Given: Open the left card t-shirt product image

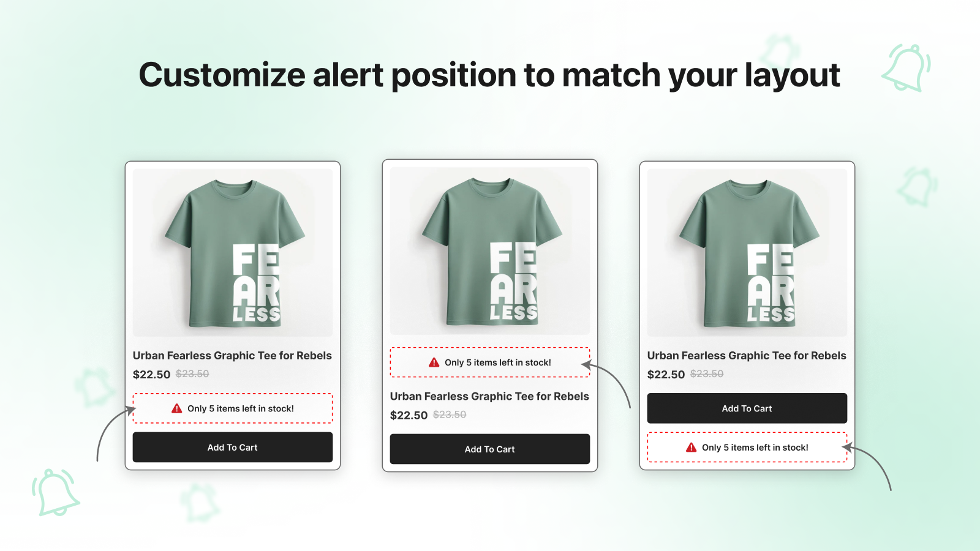Looking at the screenshot, I should 233,253.
